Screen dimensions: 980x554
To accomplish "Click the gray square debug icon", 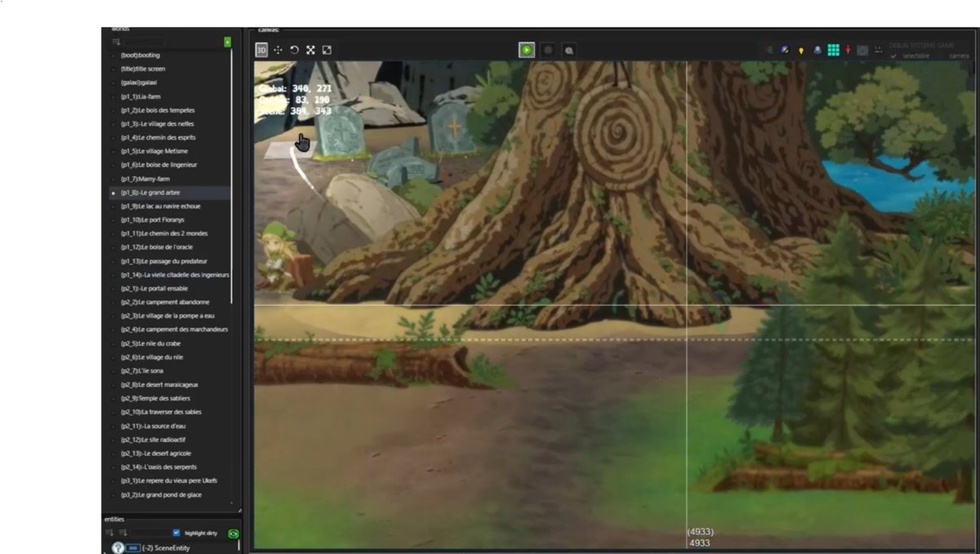I will click(x=862, y=50).
